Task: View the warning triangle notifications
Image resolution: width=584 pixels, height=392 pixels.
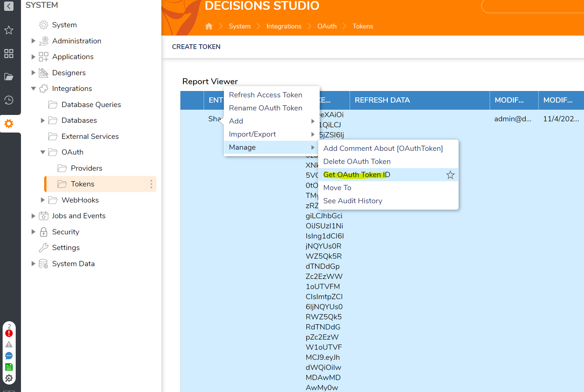Action: point(9,344)
